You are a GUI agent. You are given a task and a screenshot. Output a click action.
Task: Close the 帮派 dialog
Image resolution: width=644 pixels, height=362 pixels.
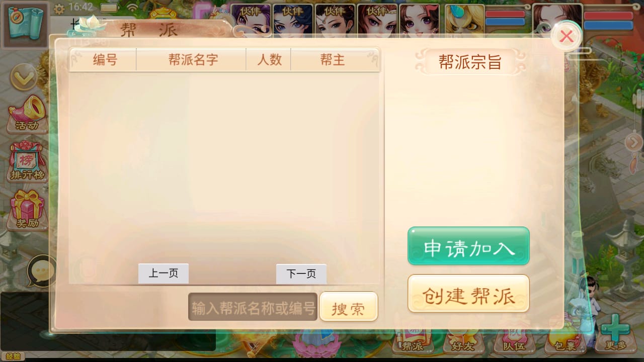pos(567,36)
